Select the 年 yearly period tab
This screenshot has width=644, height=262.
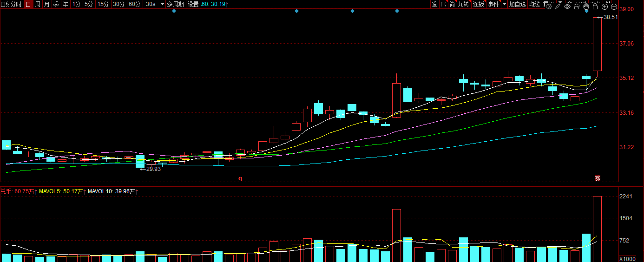pyautogui.click(x=65, y=4)
